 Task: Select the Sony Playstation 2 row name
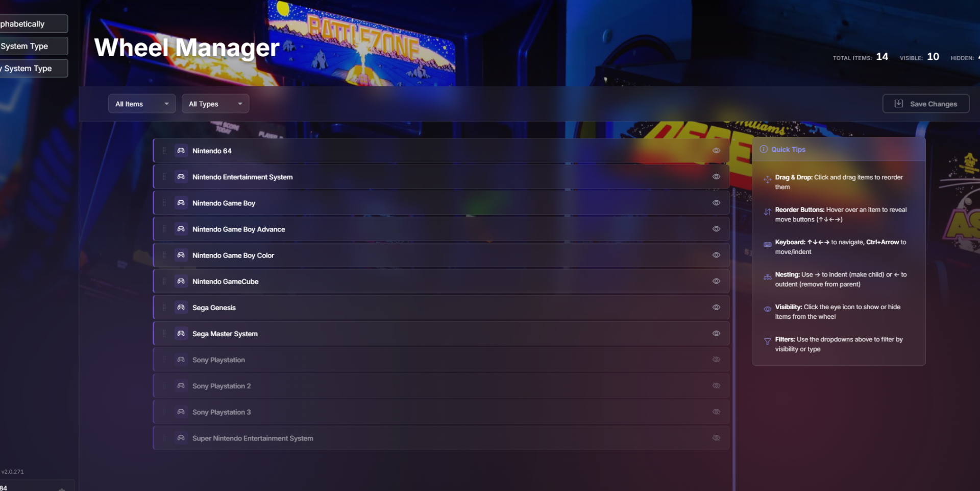point(222,386)
